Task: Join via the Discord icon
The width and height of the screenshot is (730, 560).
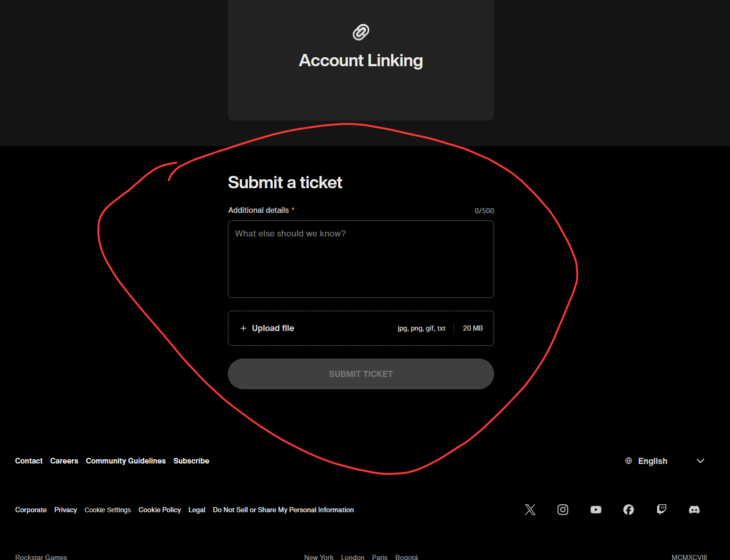Action: coord(694,509)
